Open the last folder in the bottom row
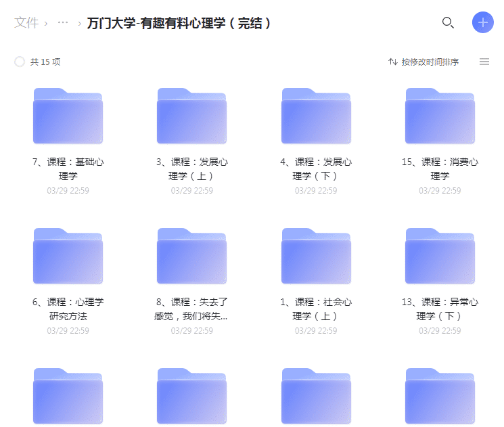 (x=440, y=397)
